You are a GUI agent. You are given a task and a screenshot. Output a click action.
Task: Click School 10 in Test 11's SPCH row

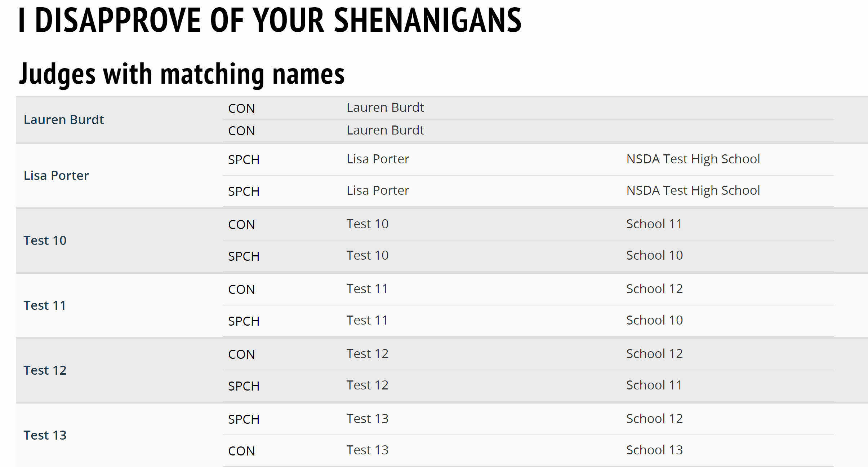click(654, 320)
